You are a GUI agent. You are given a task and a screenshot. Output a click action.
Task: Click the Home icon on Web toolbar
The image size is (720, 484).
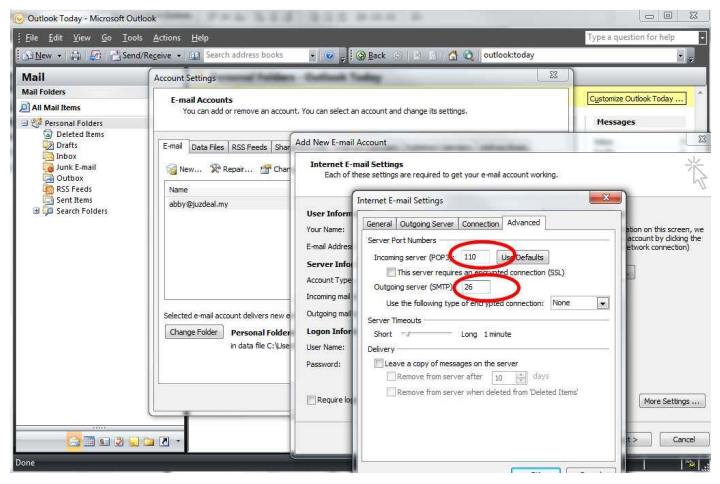[453, 56]
